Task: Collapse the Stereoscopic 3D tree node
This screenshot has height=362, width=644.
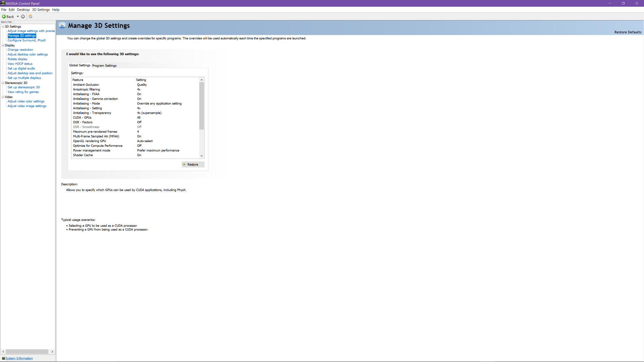Action: [3, 83]
